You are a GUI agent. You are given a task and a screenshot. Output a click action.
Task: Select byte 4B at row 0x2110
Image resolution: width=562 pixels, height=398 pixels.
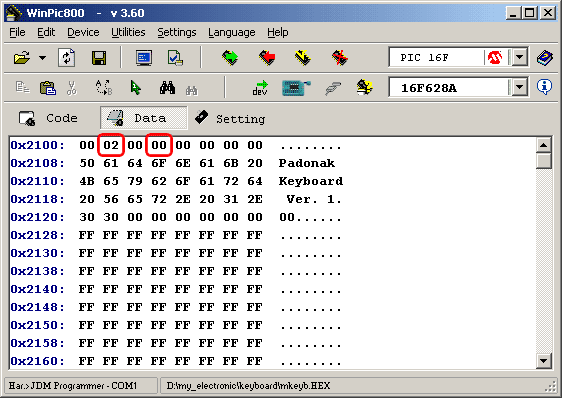point(87,181)
